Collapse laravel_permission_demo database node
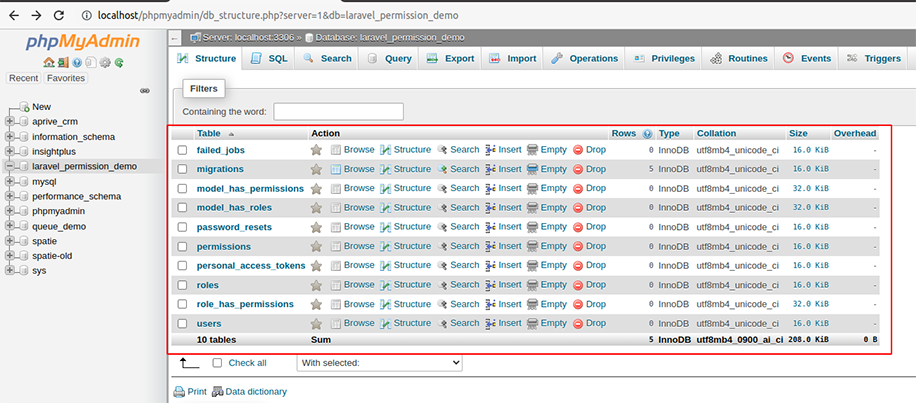This screenshot has height=403, width=916. coord(9,166)
